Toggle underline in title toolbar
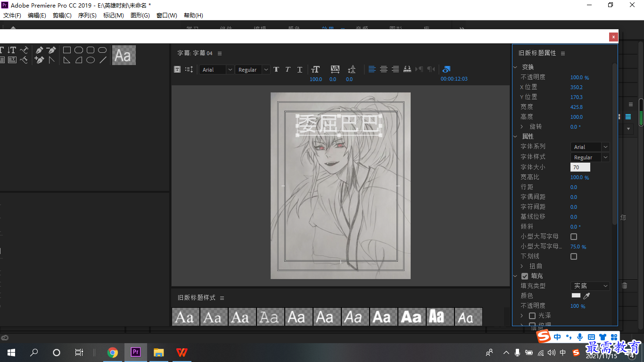 coord(299,69)
